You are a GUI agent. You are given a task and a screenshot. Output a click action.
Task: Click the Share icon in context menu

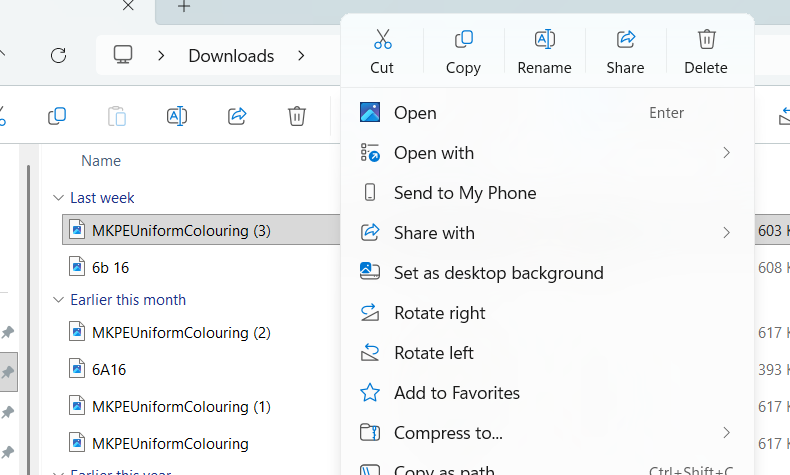(625, 40)
